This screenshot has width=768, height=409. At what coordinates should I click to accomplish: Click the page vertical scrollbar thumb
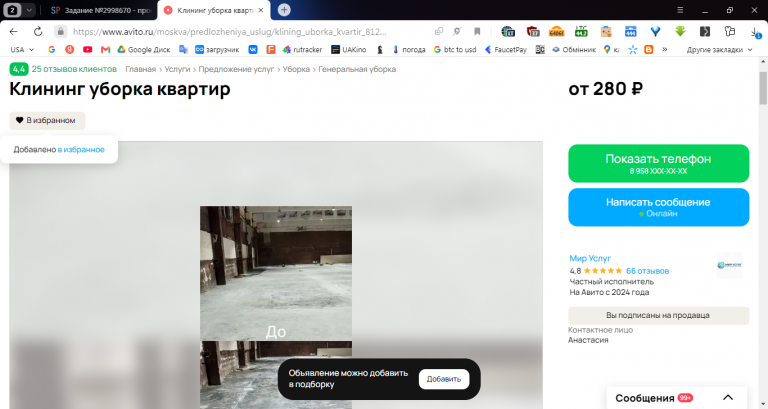(763, 88)
